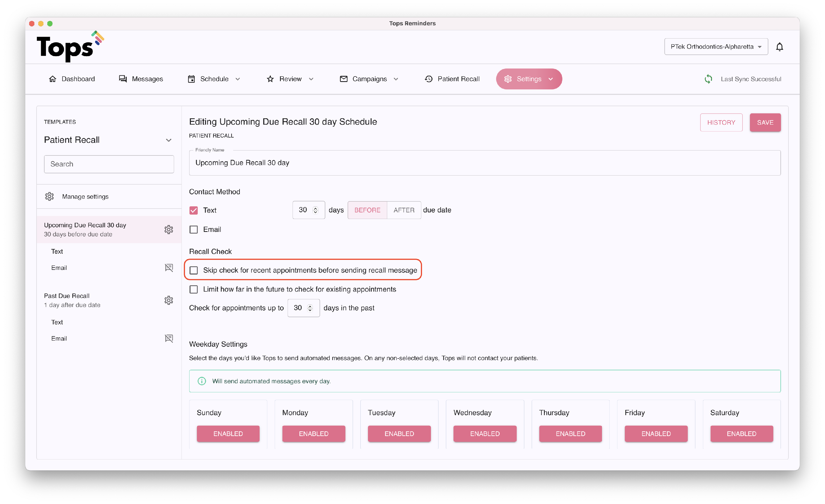Open the Messages tab
The image size is (825, 504).
(x=141, y=79)
